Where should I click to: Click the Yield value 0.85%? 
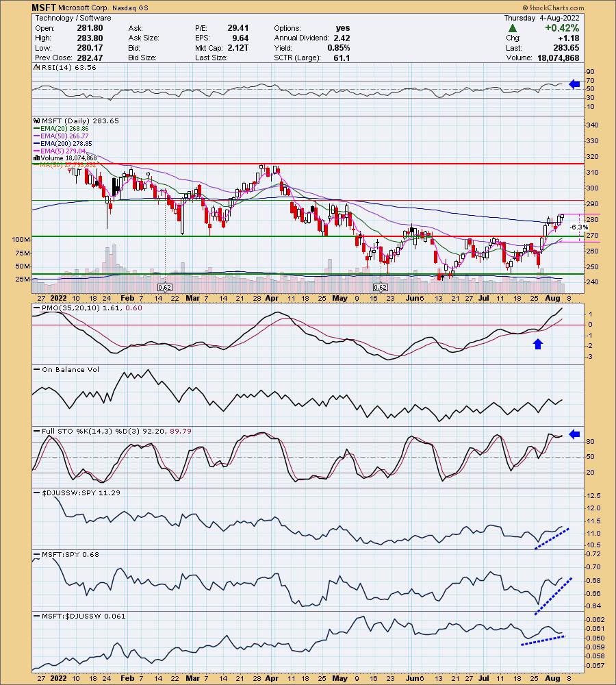(x=339, y=48)
